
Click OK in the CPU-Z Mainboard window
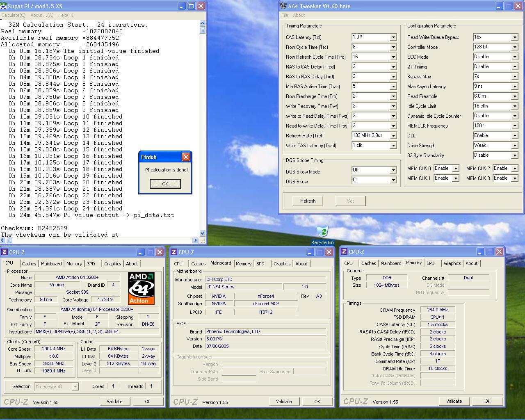[x=317, y=402]
